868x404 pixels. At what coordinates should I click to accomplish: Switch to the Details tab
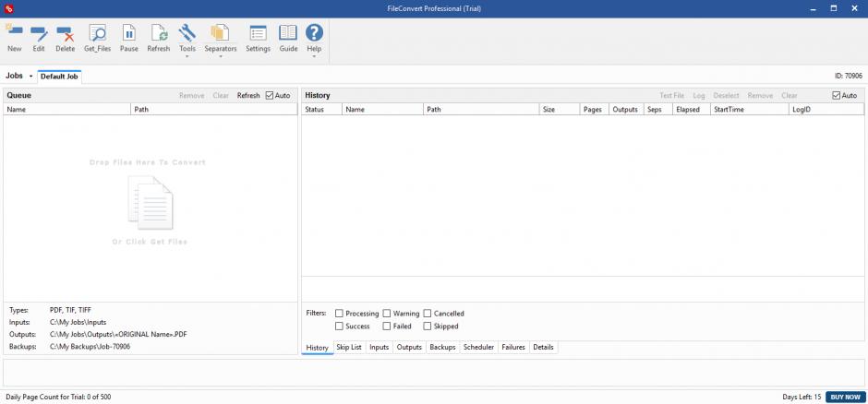(543, 347)
